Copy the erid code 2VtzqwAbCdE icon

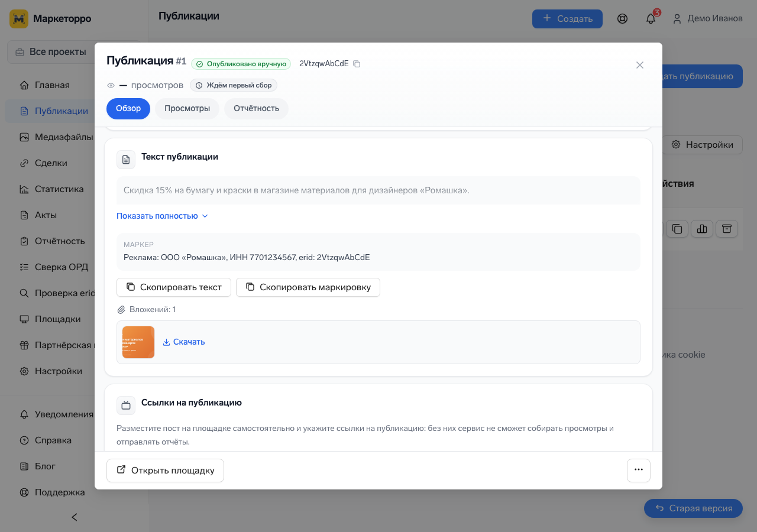click(357, 64)
